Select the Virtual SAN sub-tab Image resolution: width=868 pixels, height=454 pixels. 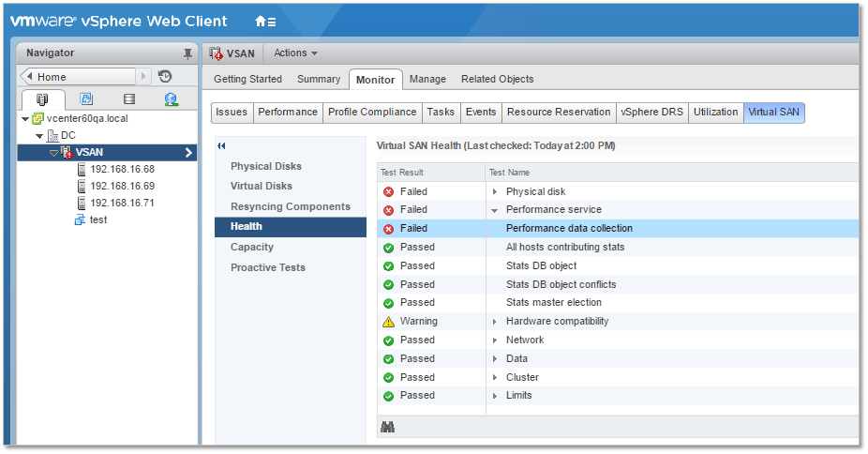pyautogui.click(x=774, y=113)
